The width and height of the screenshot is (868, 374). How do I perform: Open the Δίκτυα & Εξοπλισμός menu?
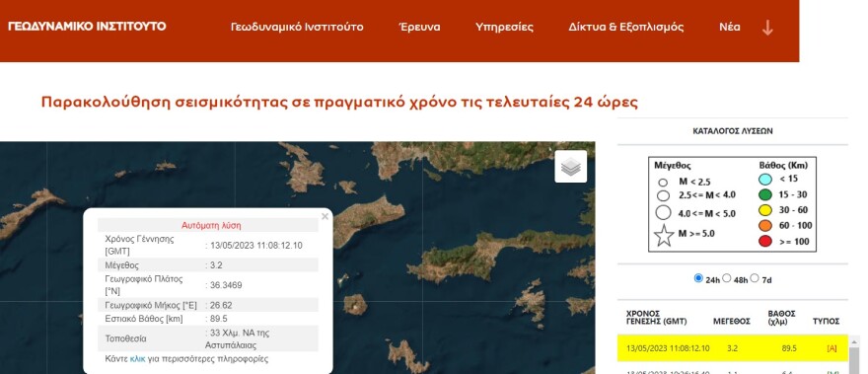point(626,27)
